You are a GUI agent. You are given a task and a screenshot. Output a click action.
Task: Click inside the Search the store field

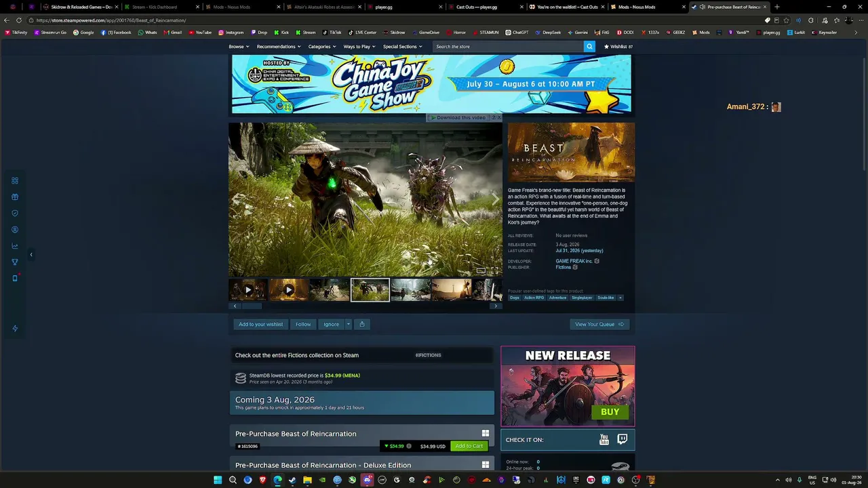click(x=508, y=47)
